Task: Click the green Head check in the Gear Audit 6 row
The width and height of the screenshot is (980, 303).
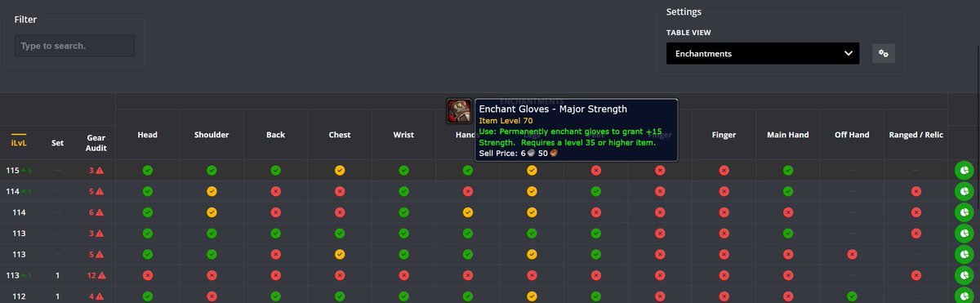Action: 148,212
